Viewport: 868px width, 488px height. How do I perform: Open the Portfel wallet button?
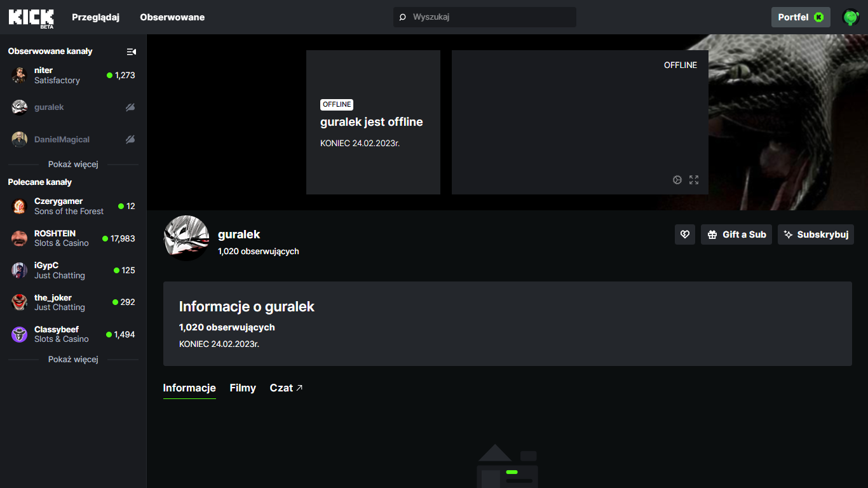801,17
